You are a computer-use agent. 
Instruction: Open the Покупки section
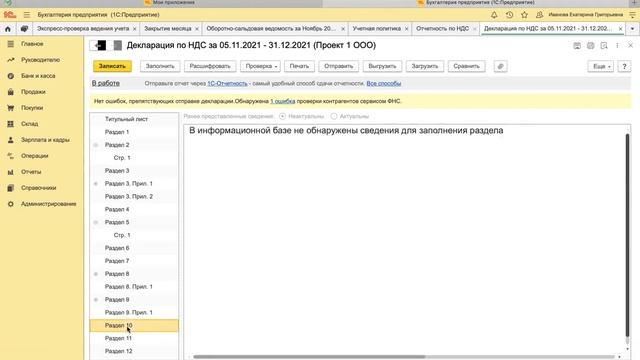[x=32, y=108]
